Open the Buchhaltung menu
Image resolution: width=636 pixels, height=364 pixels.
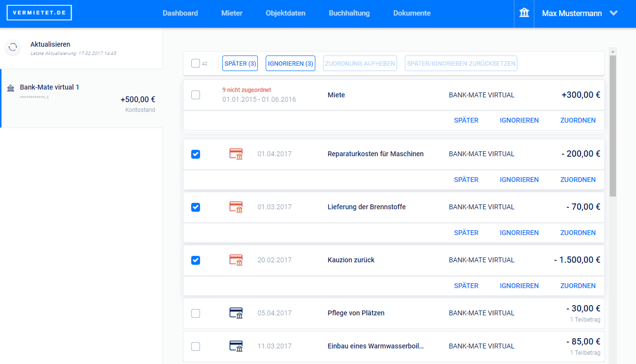pyautogui.click(x=349, y=13)
